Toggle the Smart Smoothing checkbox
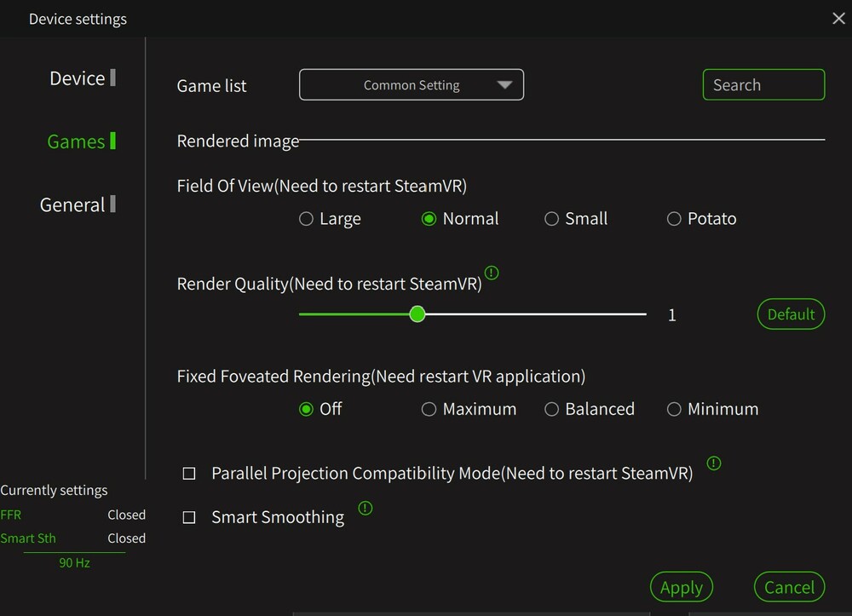Viewport: 852px width, 616px height. (189, 517)
